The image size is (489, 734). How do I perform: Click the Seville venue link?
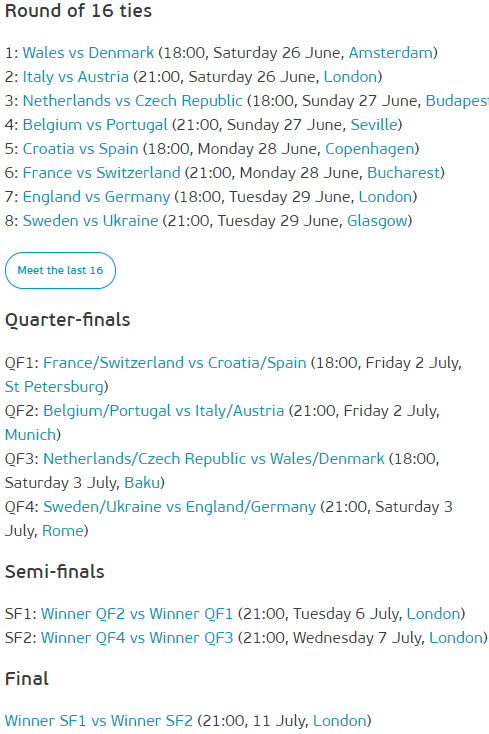click(x=374, y=125)
